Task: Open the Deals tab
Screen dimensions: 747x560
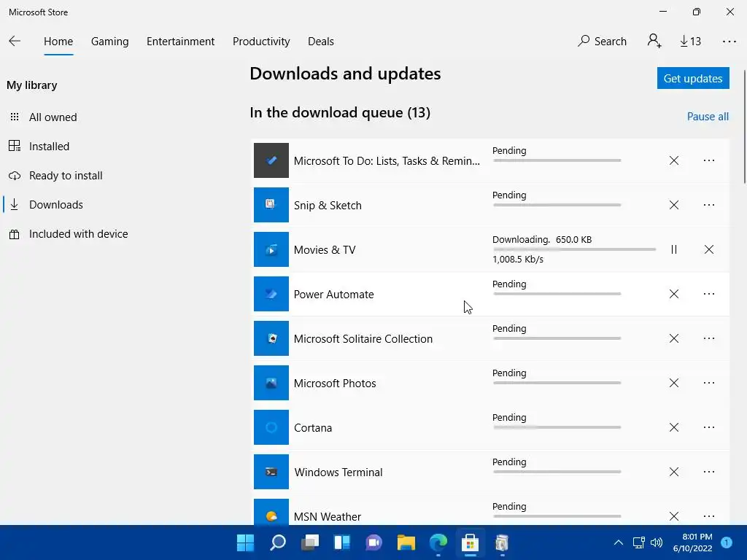Action: pos(321,42)
